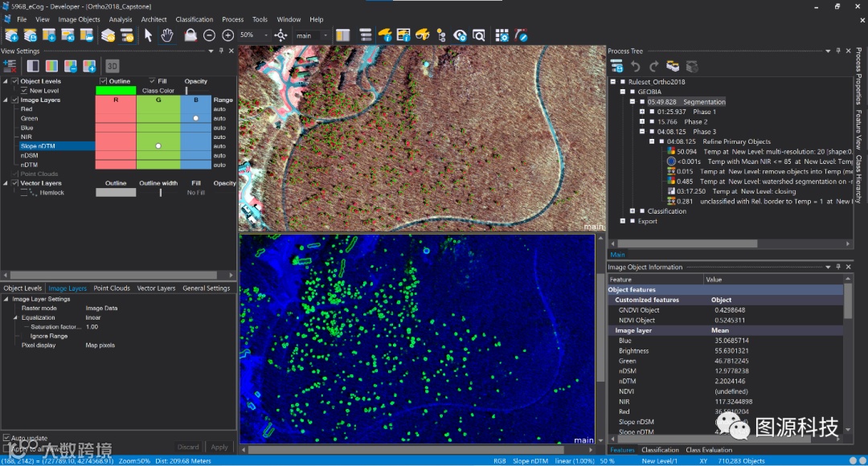868x466 pixels.
Task: Click the zoom out minus icon
Action: point(209,35)
